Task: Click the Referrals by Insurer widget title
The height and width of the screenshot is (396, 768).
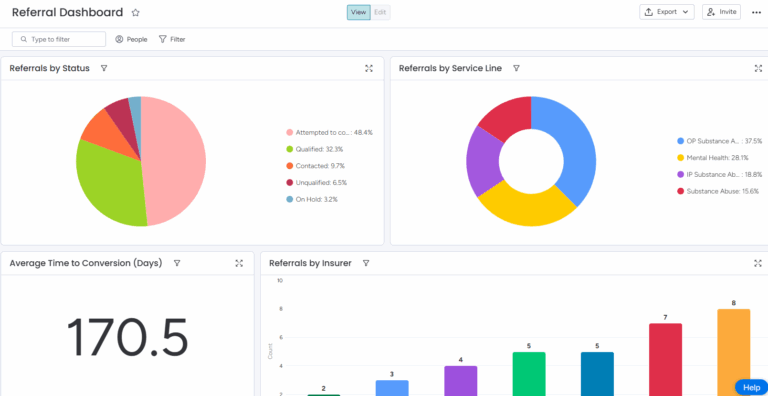Action: 310,263
